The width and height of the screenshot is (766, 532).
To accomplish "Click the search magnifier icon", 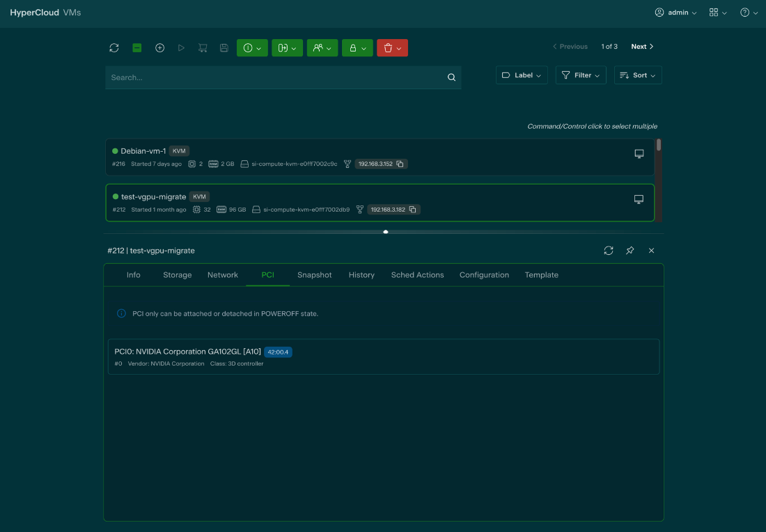I will (451, 77).
